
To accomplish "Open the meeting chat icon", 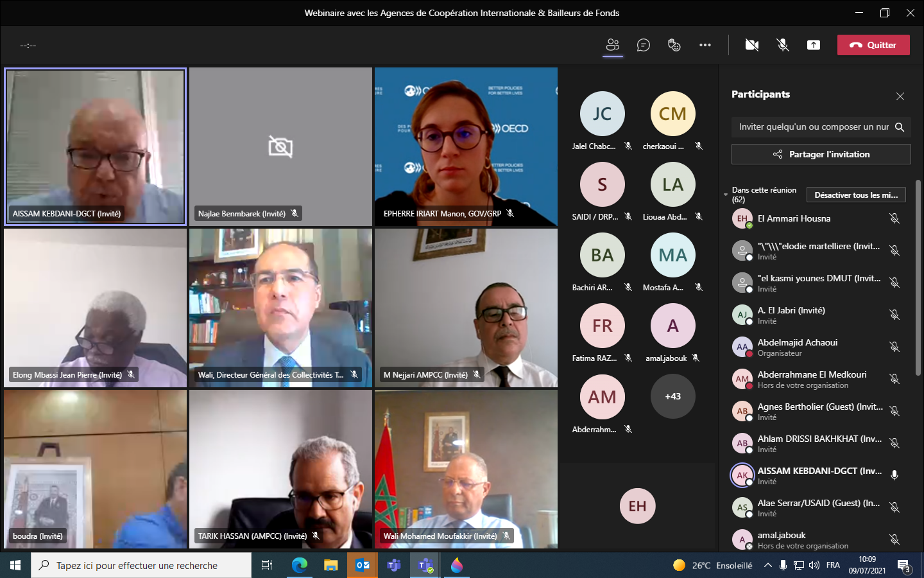I will 644,45.
